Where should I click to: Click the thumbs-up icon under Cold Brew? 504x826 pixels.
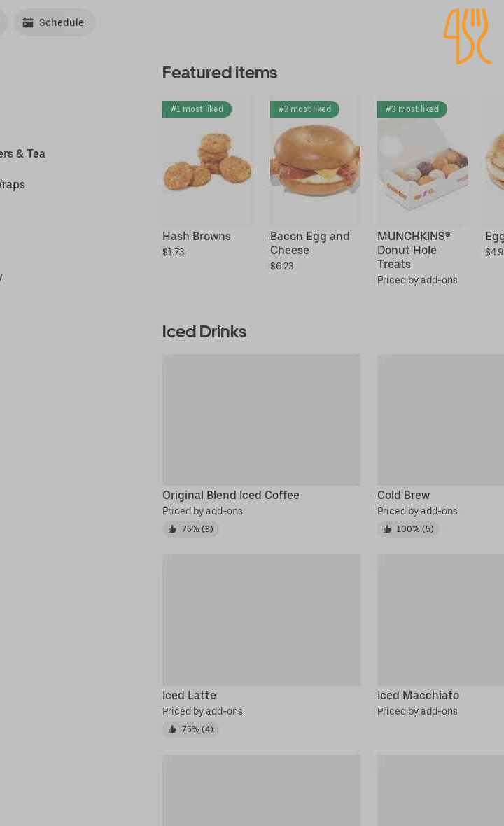[x=387, y=529]
